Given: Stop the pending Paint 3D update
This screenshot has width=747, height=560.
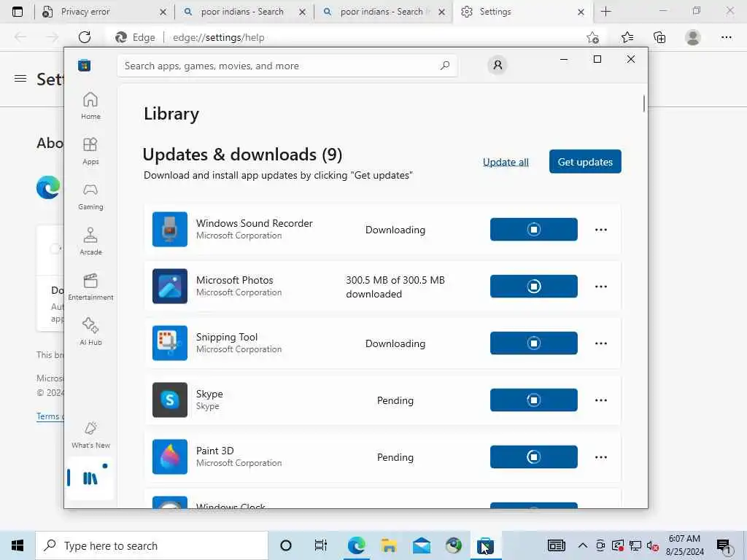Looking at the screenshot, I should pyautogui.click(x=533, y=457).
